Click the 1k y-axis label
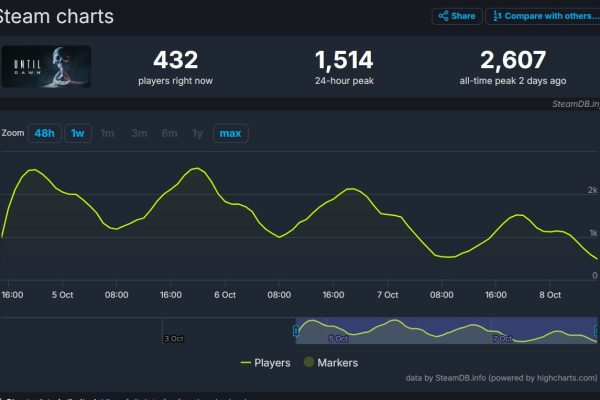Viewport: 600px width, 400px height. tap(593, 233)
